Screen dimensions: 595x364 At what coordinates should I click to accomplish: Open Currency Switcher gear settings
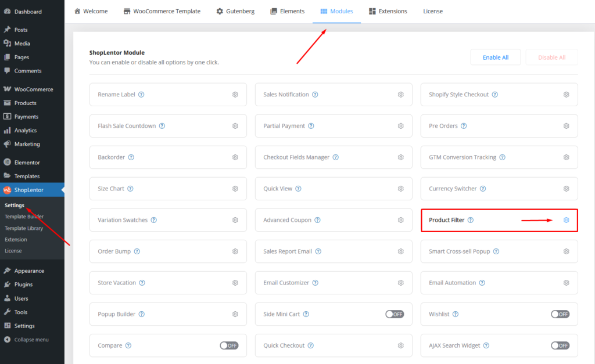pos(566,189)
